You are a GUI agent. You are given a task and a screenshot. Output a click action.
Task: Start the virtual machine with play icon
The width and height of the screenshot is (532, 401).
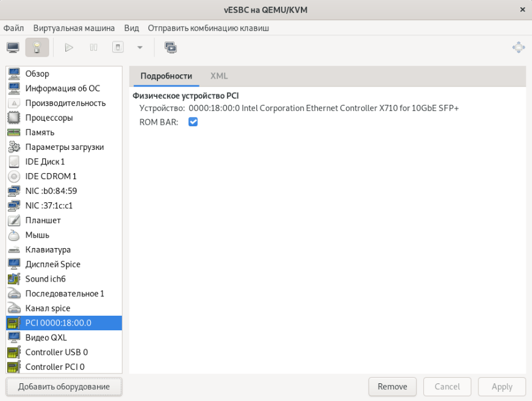[x=69, y=48]
